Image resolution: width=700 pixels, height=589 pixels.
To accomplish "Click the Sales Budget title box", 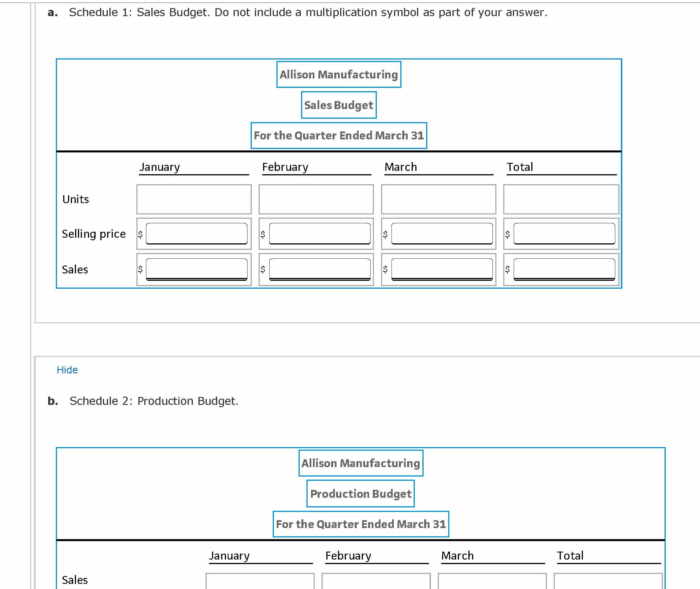I will pos(339,105).
